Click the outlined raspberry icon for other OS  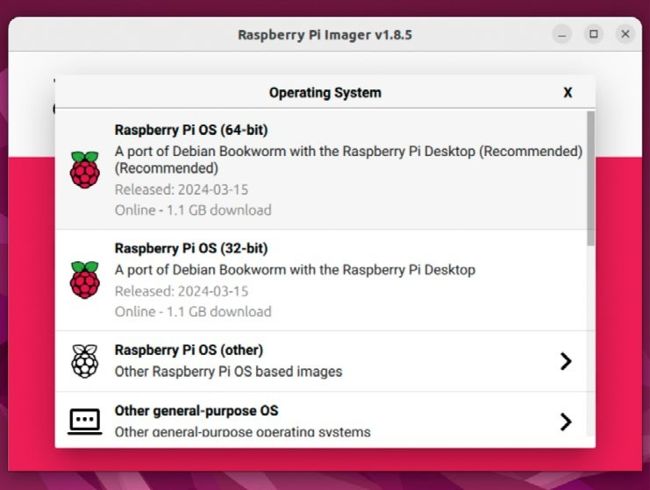coord(85,361)
